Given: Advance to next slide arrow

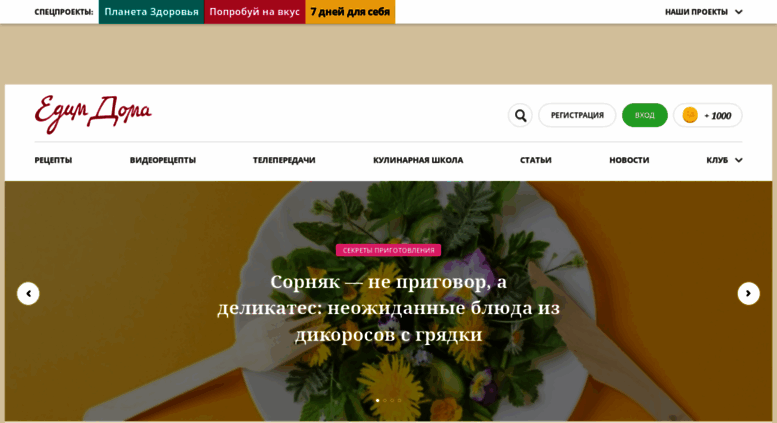Looking at the screenshot, I should click(748, 294).
